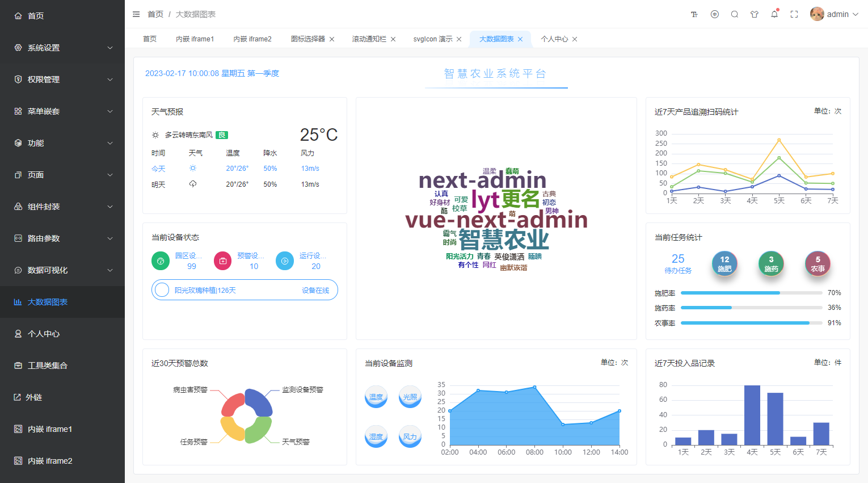Viewport: 868px width, 483px height.
Task: Select the 温度 monitor circle
Action: point(376,397)
